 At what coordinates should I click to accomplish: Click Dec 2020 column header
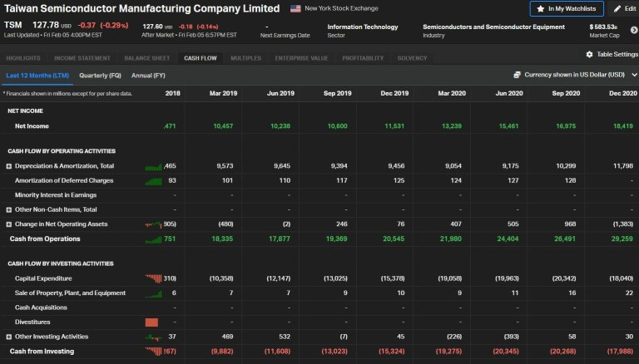click(x=623, y=93)
